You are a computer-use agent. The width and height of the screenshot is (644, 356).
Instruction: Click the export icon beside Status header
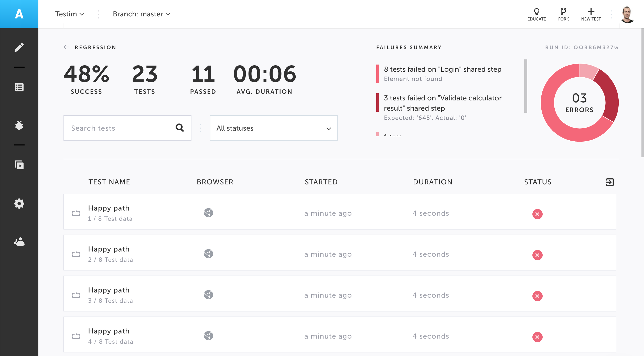610,182
